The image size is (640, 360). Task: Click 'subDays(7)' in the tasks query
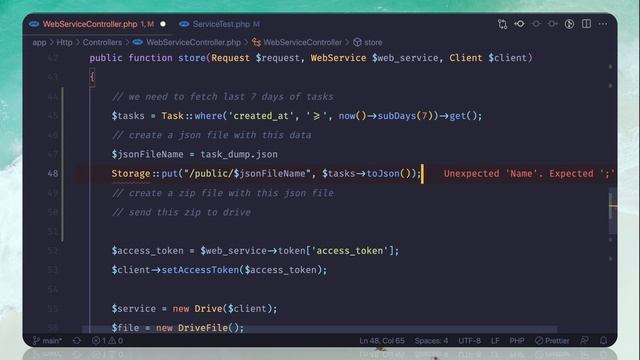[408, 116]
